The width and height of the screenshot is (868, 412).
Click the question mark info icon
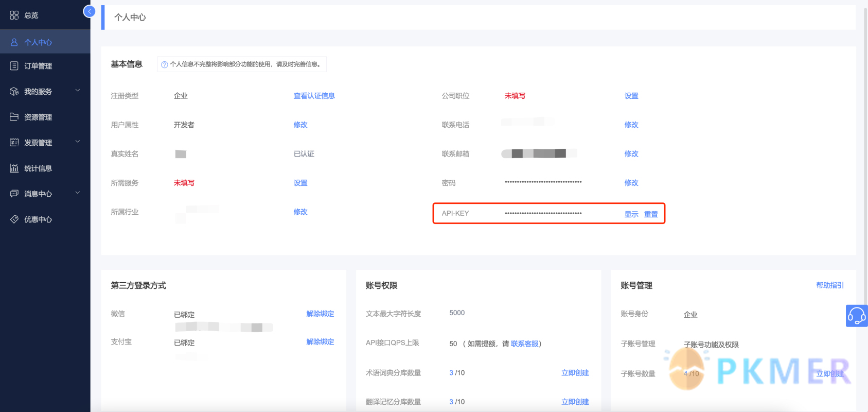click(x=165, y=64)
